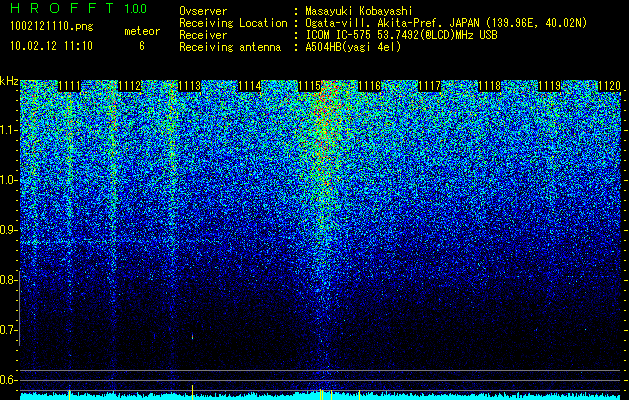
Task: Click the antenna A504HB(yagi 4el) text
Action: click(x=353, y=47)
